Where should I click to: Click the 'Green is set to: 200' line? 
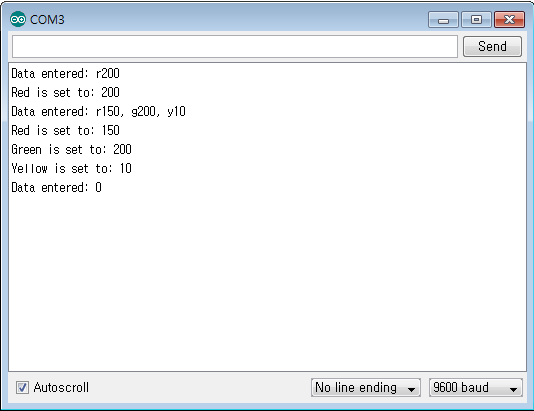click(72, 149)
